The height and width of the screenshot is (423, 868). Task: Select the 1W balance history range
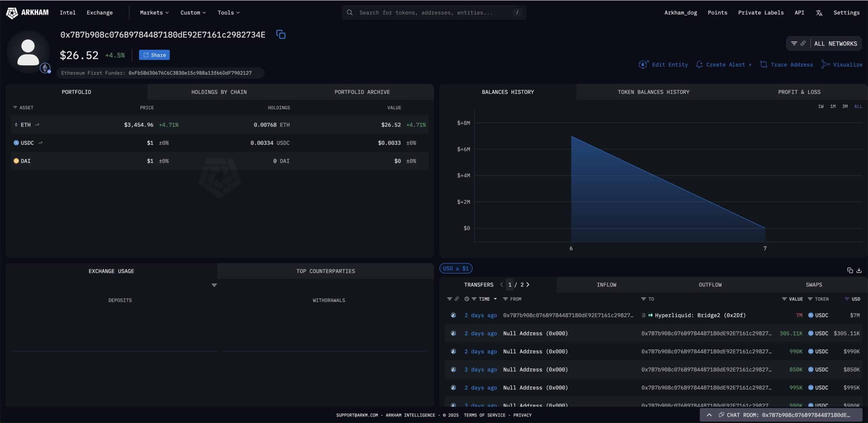coord(821,106)
